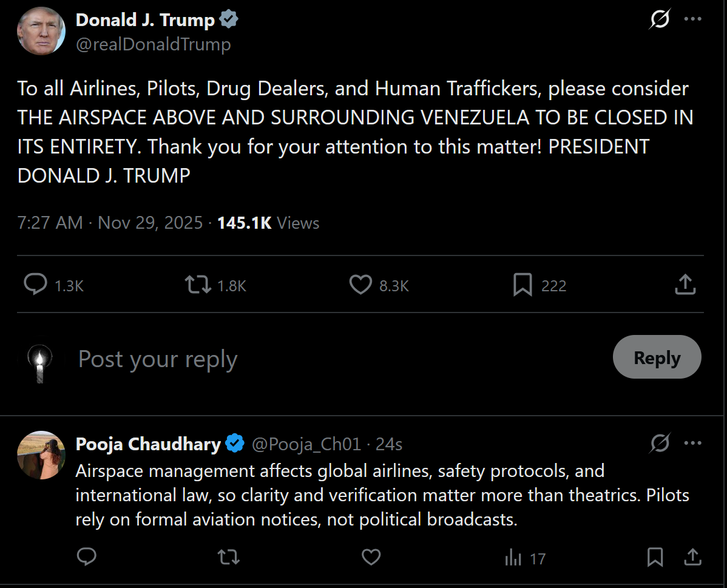Click the reply icon on the main post

36,285
